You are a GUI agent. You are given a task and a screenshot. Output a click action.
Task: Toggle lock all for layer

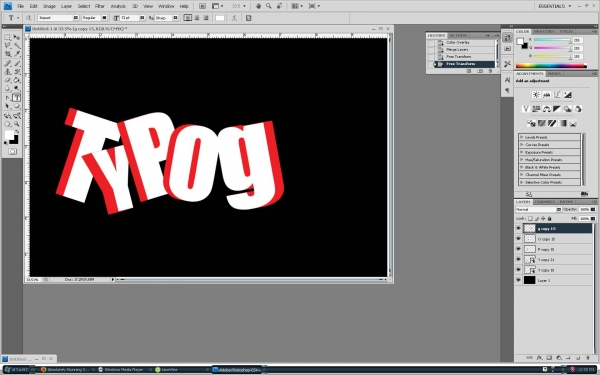[x=549, y=218]
